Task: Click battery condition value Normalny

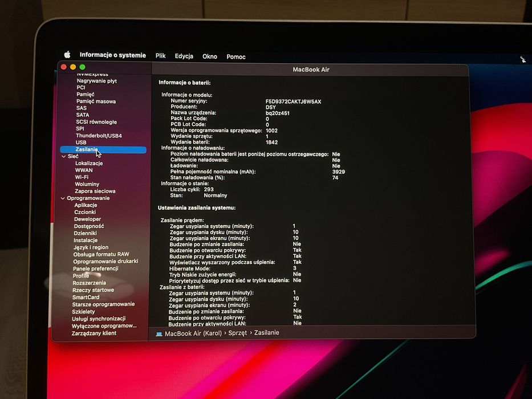Action: click(x=216, y=196)
